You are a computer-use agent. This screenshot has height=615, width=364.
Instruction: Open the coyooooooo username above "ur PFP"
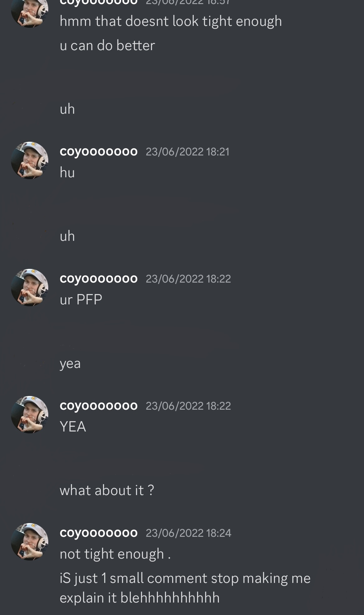(98, 279)
